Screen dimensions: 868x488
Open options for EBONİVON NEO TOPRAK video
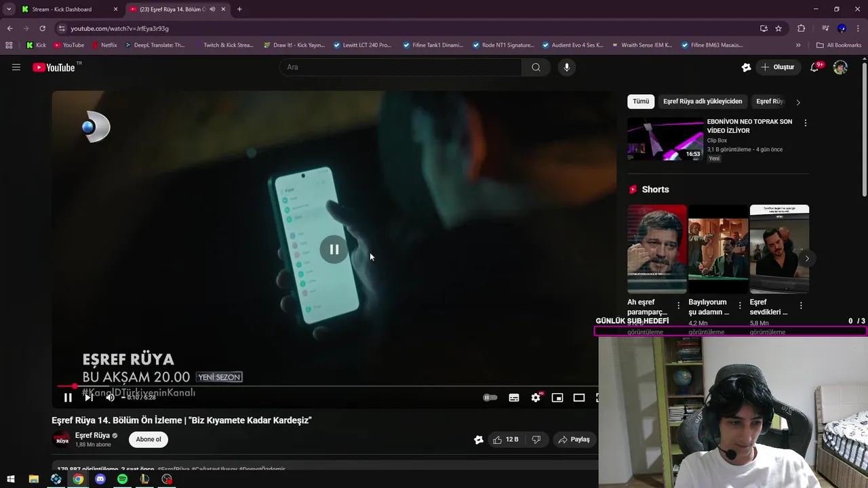tap(806, 123)
